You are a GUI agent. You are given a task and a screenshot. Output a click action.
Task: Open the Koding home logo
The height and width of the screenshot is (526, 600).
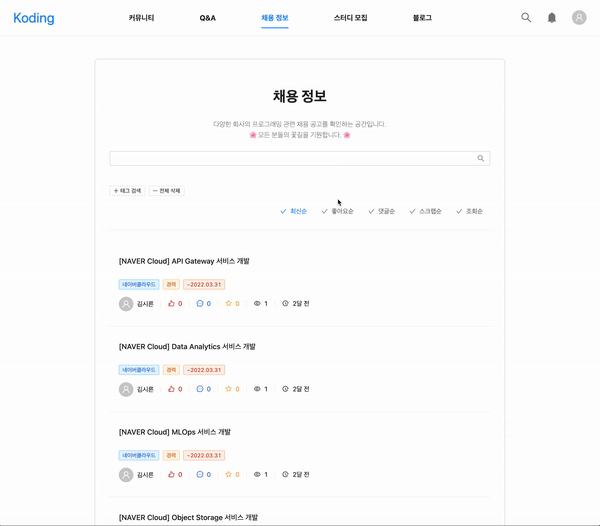(34, 18)
